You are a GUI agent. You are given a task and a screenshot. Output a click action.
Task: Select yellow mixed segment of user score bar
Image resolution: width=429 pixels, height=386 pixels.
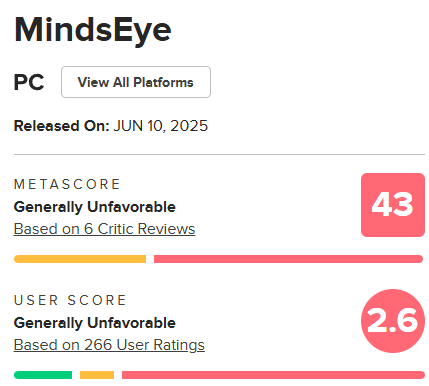[97, 375]
